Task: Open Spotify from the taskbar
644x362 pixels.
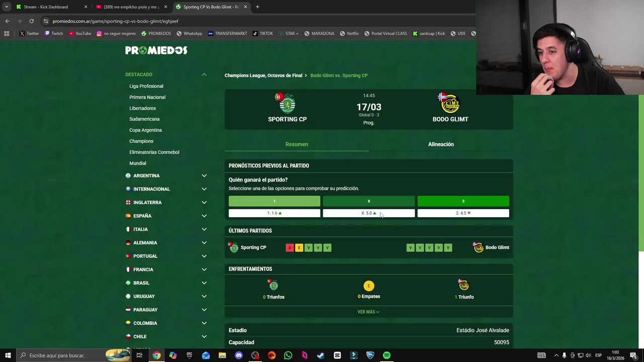Action: (386, 355)
